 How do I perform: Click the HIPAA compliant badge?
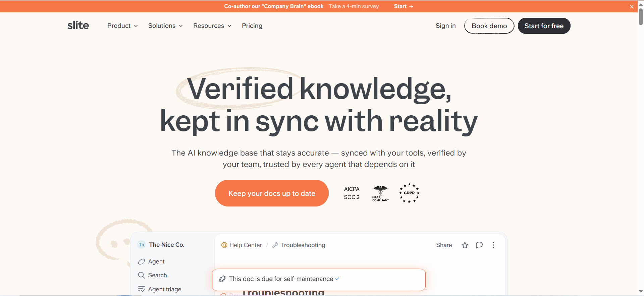[380, 193]
